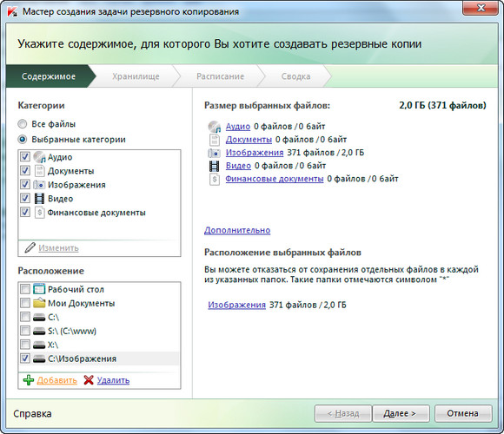
Task: Click the Kaspersky logo in title bar
Action: click(12, 11)
